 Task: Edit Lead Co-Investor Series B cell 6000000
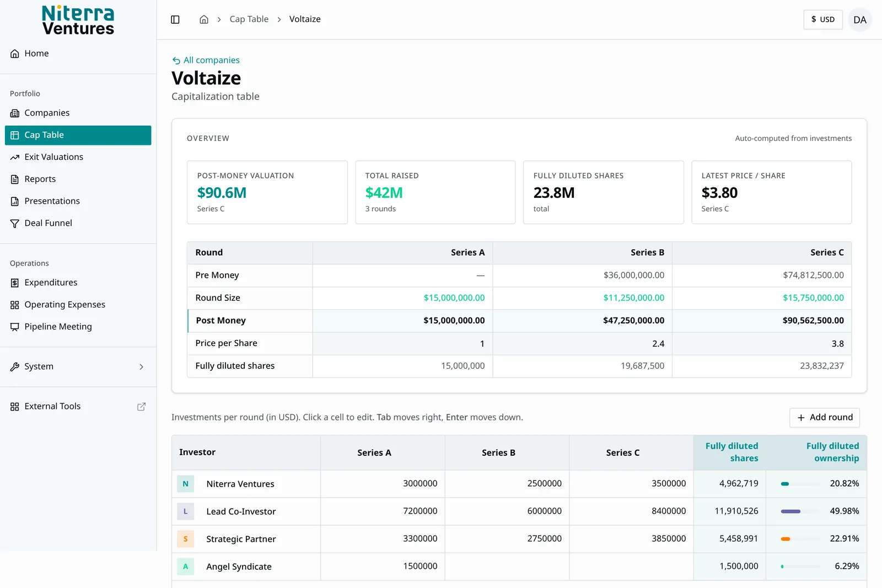pyautogui.click(x=507, y=511)
